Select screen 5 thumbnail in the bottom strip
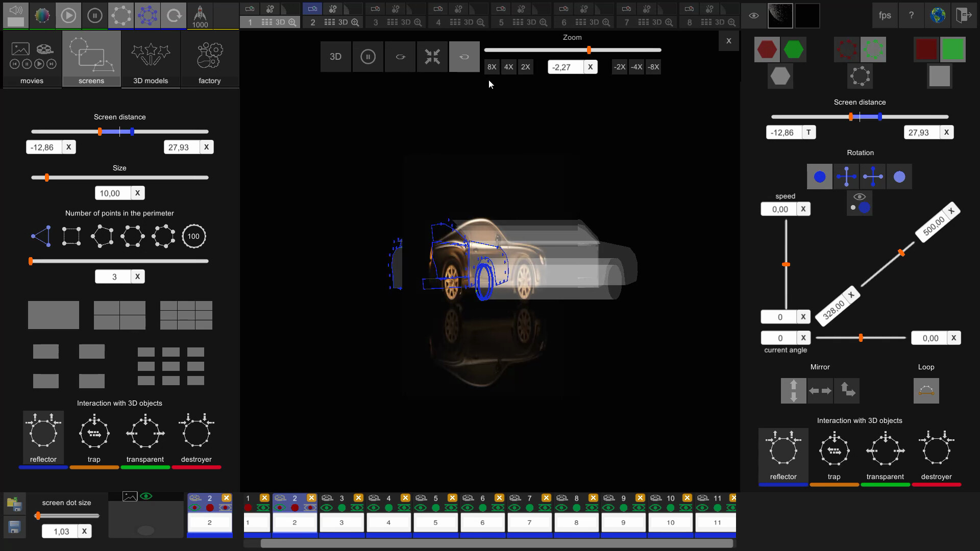 click(435, 522)
